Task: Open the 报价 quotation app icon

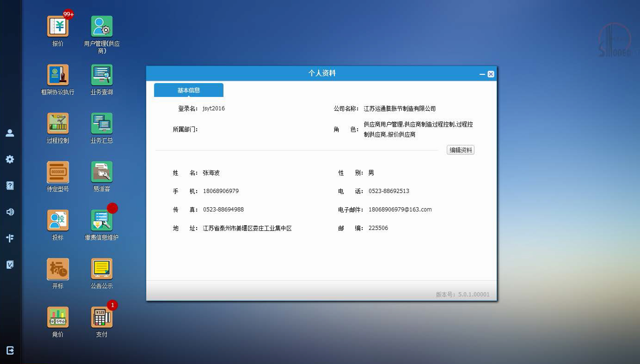Action: 58,26
